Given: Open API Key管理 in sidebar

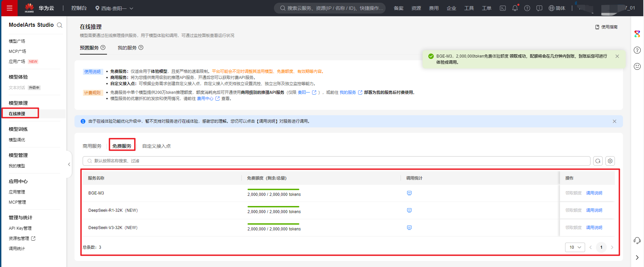Looking at the screenshot, I should click(x=20, y=228).
